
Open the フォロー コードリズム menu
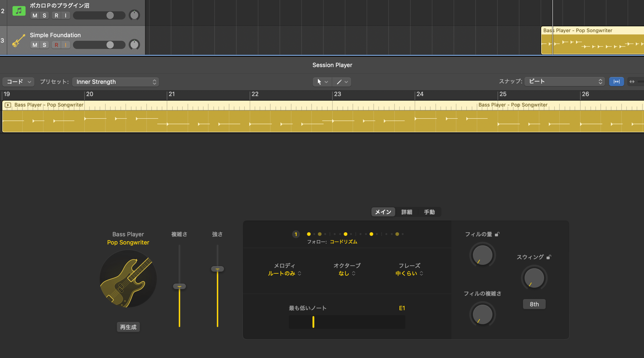343,242
